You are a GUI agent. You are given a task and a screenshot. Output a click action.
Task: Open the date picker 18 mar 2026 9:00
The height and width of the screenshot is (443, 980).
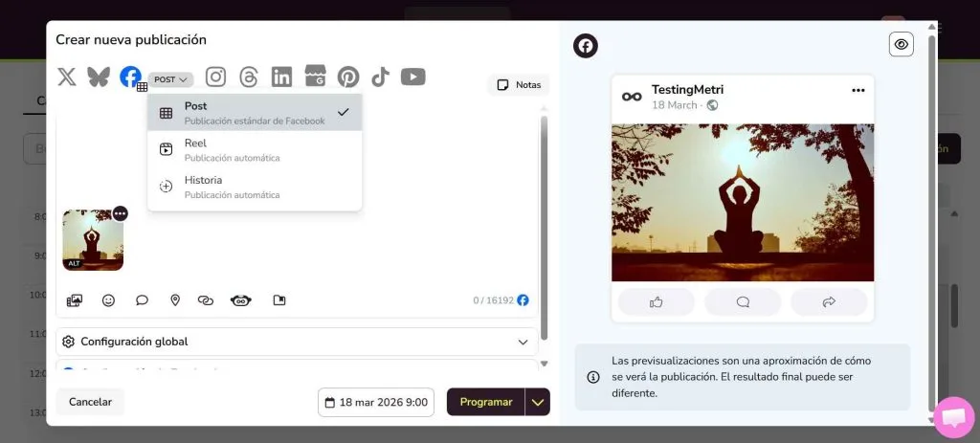375,403
